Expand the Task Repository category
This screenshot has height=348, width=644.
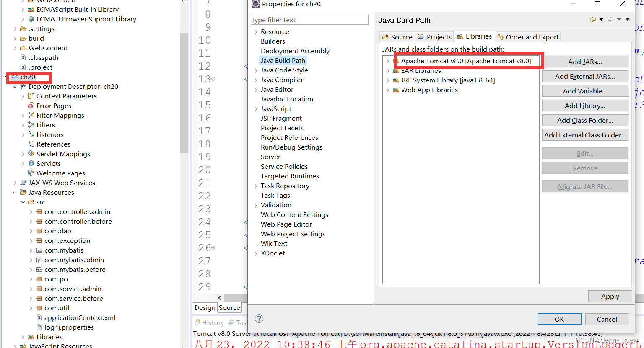256,186
